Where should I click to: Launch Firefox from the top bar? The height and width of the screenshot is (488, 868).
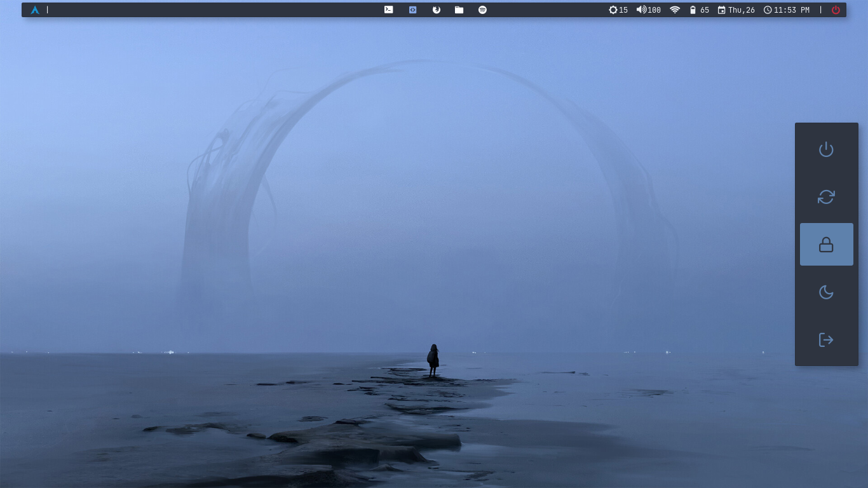click(436, 10)
